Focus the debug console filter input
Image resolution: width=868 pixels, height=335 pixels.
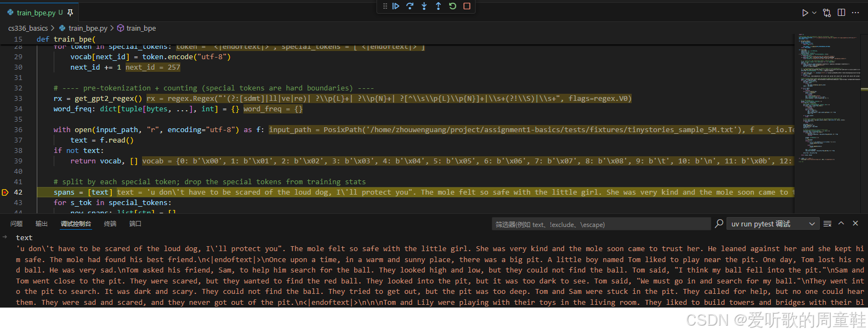(602, 224)
